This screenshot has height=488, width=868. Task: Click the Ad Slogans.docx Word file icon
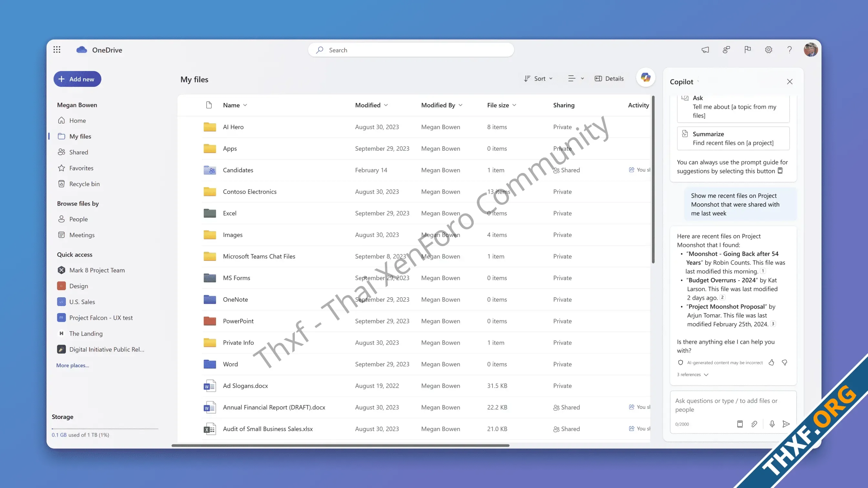210,386
